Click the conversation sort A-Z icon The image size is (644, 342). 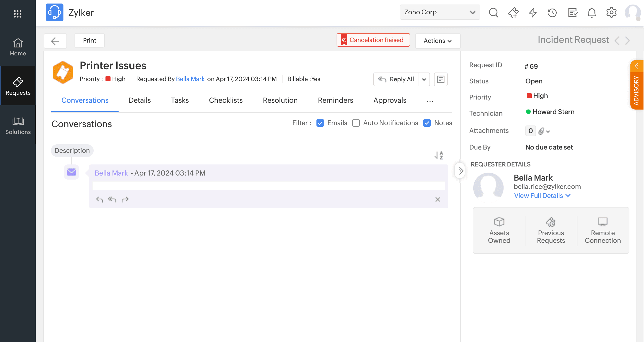[439, 155]
